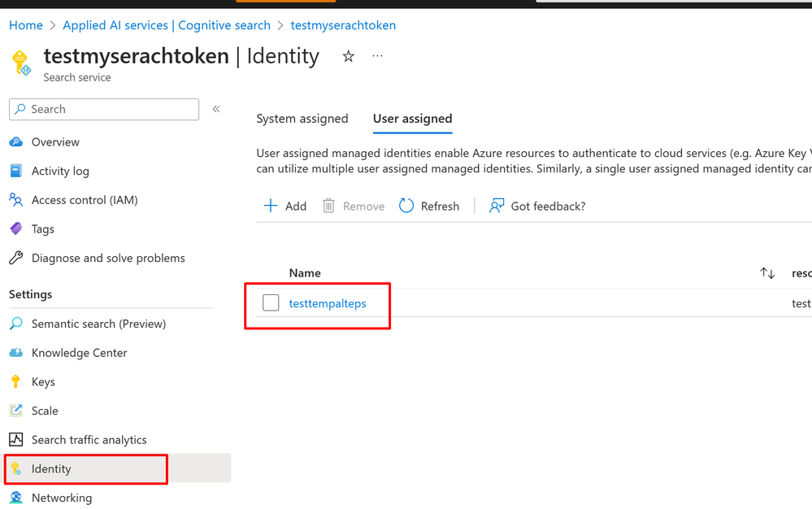Favorite this page with the star icon
This screenshot has width=812, height=509.
[x=349, y=56]
